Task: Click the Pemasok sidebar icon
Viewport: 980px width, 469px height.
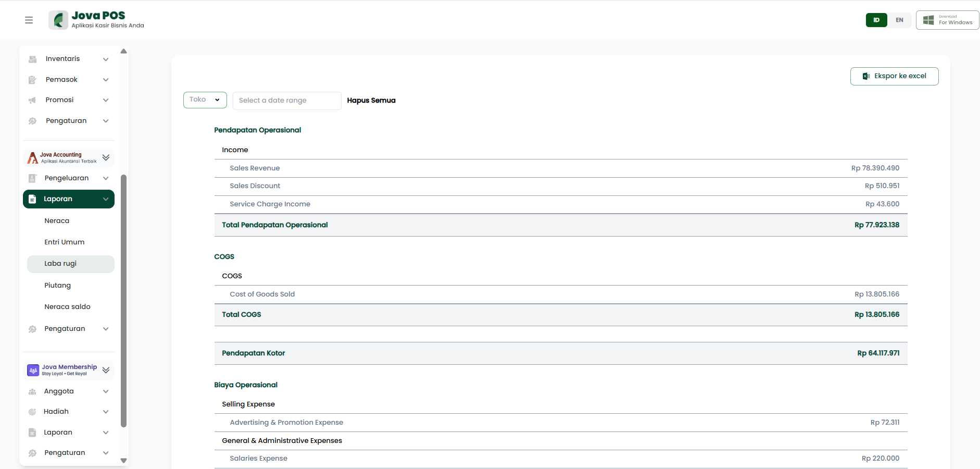Action: (32, 80)
